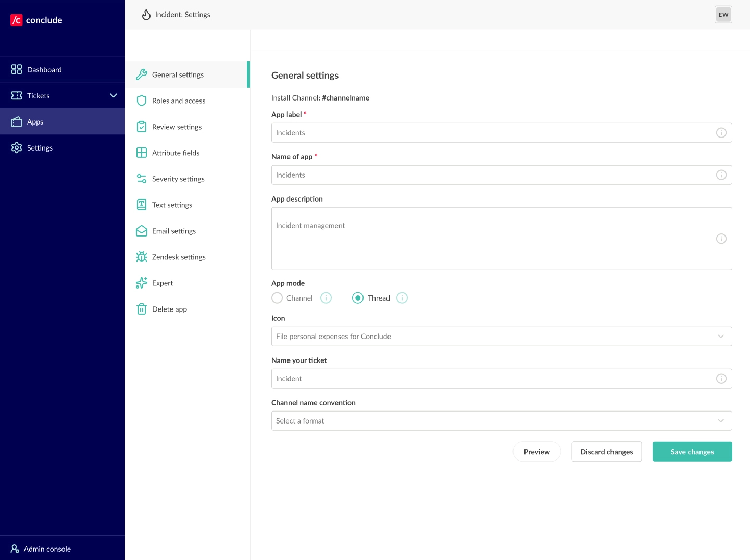
Task: Click the Severity settings sliders icon
Action: [141, 179]
